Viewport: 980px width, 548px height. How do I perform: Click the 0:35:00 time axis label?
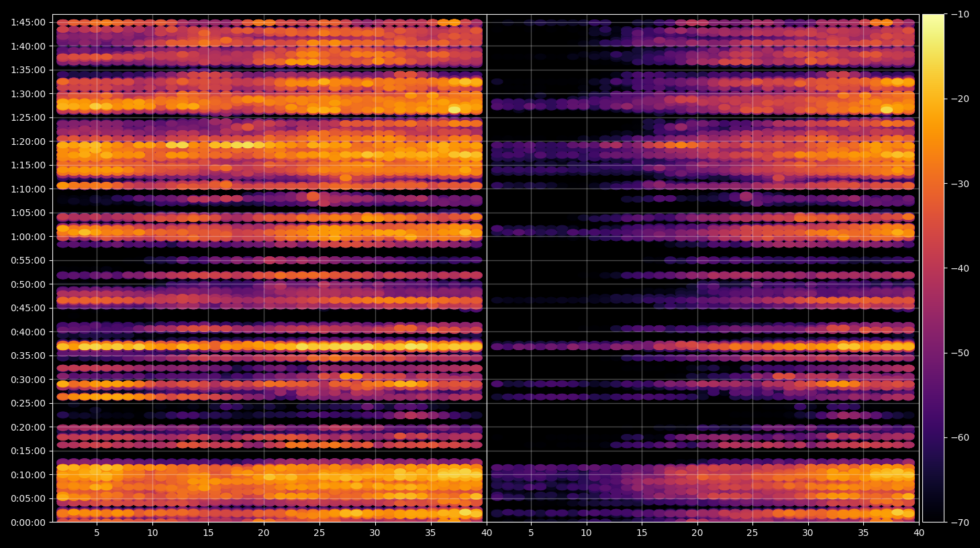(28, 355)
